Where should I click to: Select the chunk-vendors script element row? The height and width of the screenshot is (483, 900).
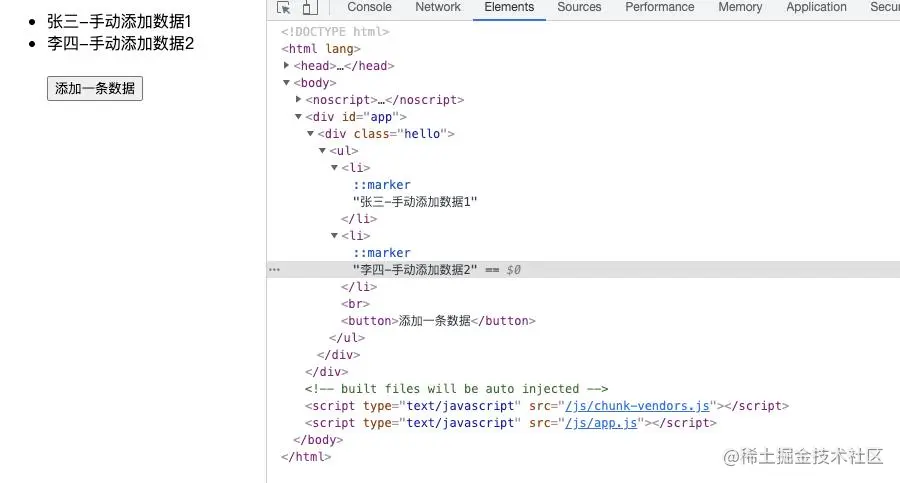[546, 405]
